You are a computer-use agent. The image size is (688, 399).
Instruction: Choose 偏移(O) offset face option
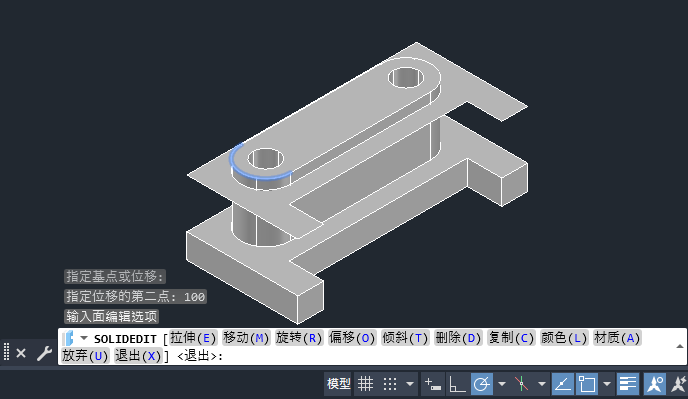352,338
